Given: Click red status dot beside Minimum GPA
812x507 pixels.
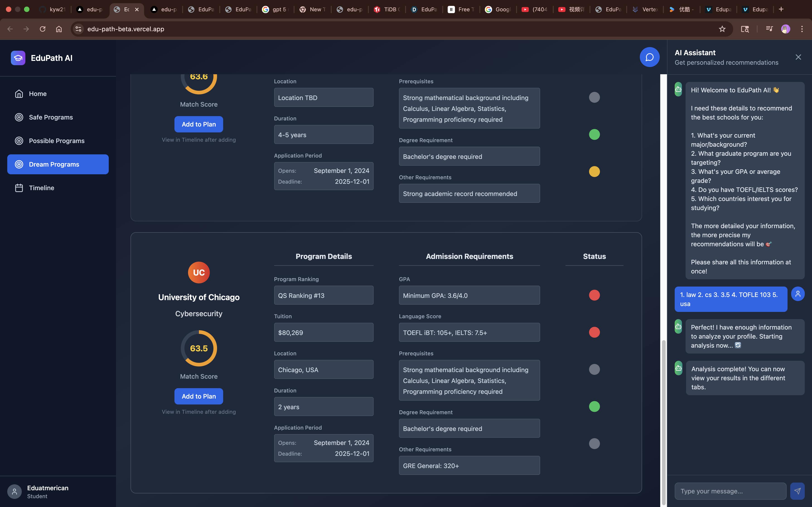Looking at the screenshot, I should click(x=594, y=295).
